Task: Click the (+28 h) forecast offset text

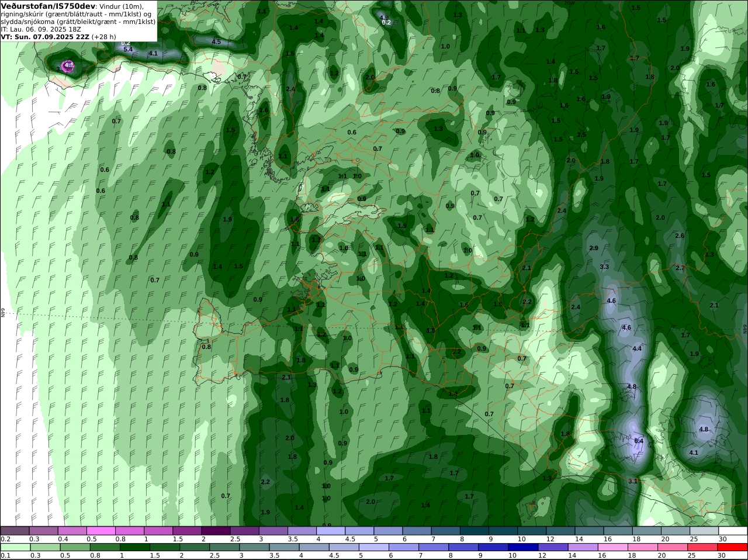Action: 103,37
